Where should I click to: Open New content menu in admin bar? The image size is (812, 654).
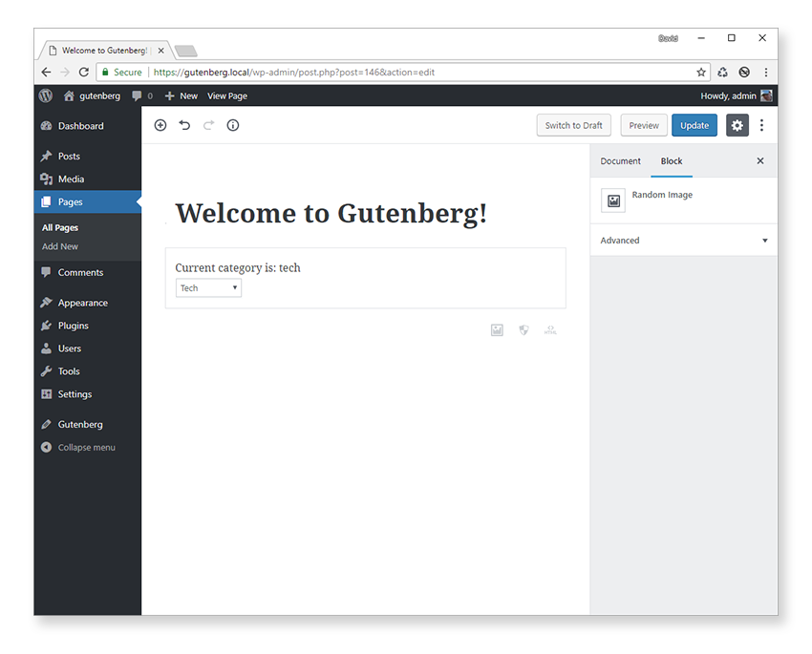tap(182, 95)
